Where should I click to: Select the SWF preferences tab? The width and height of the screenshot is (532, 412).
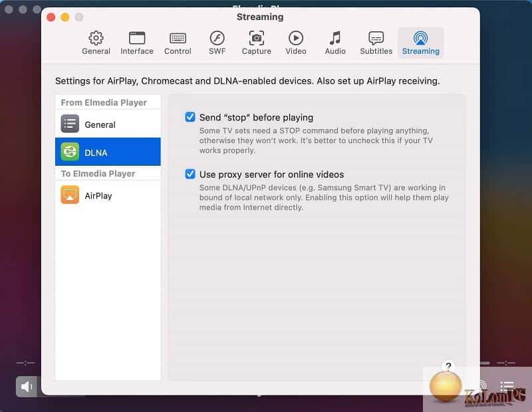tap(217, 43)
